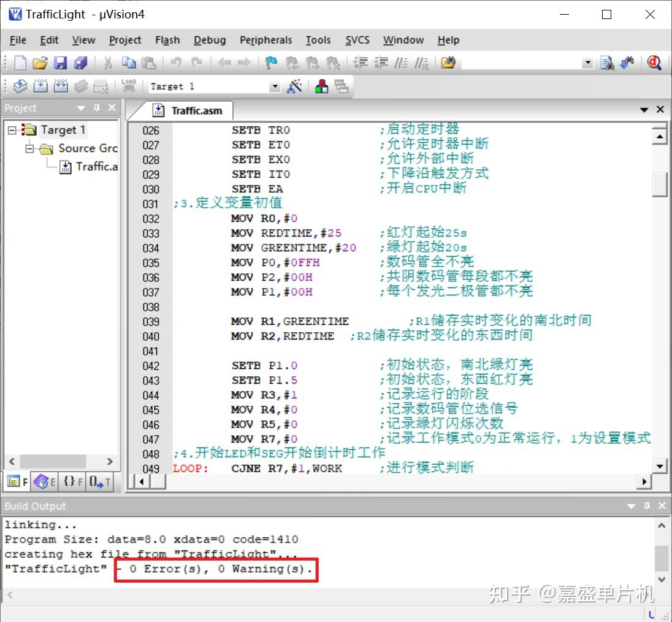
Task: Open the Project menu
Action: [124, 40]
